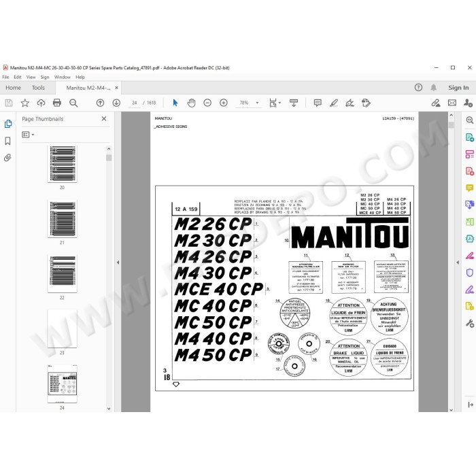
Task: Close the Manitou document tab
Action: coord(116,88)
